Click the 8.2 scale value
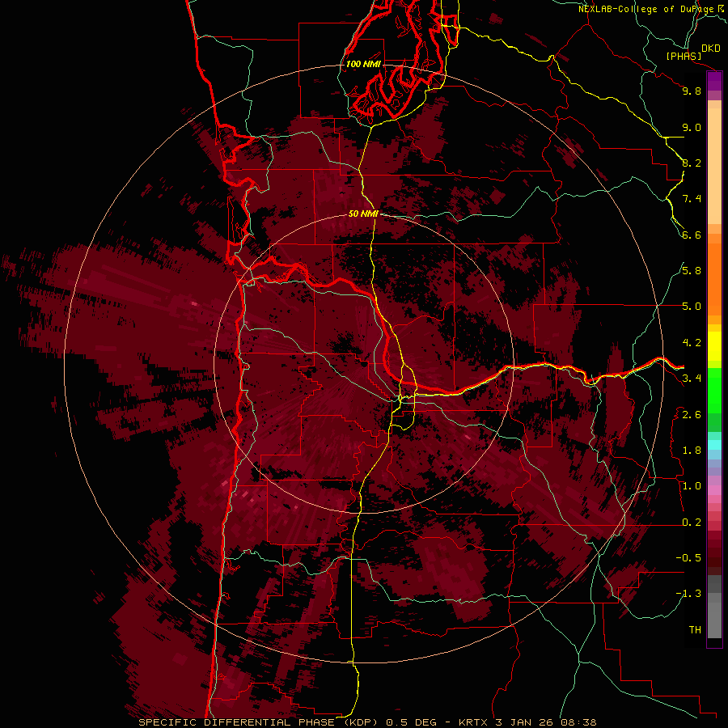 click(692, 163)
